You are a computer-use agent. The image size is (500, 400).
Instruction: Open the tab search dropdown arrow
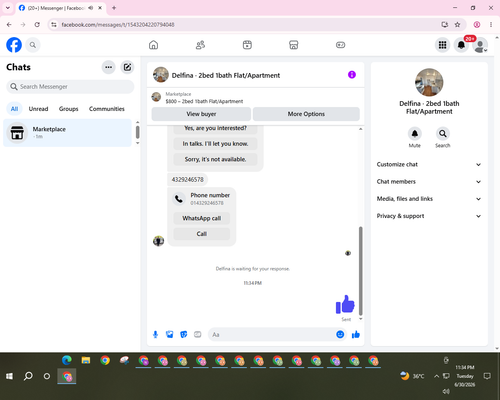tap(8, 8)
